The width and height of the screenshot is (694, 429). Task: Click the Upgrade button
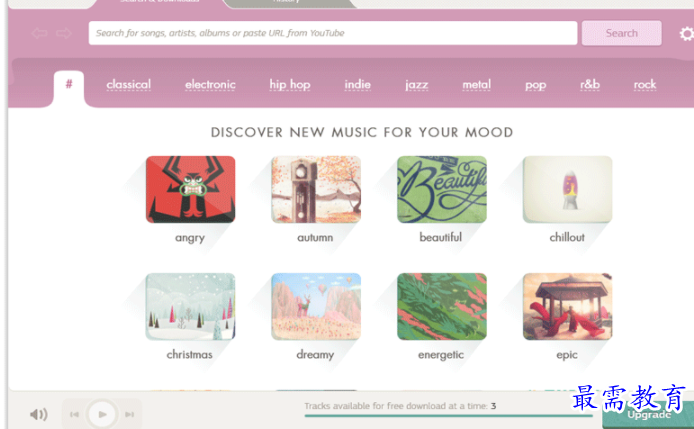[648, 415]
